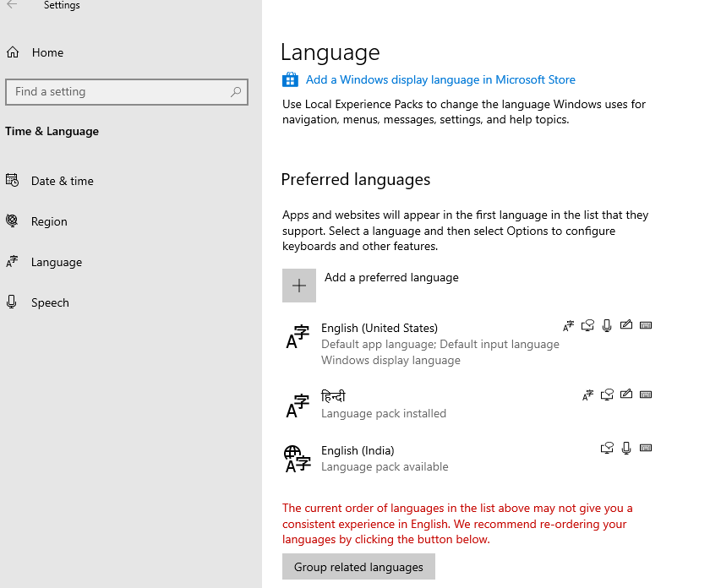Click the keyboard icon next to हिन्दी
710x588 pixels.
click(x=646, y=395)
